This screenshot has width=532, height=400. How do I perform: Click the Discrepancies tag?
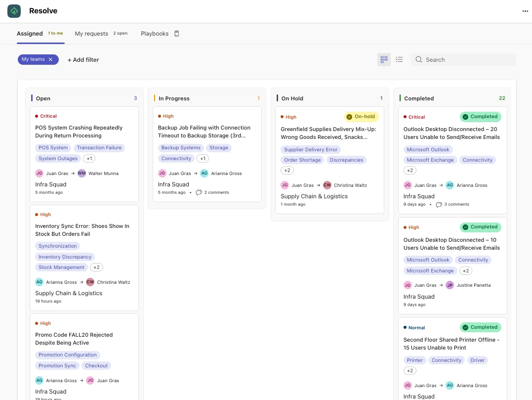click(x=346, y=160)
